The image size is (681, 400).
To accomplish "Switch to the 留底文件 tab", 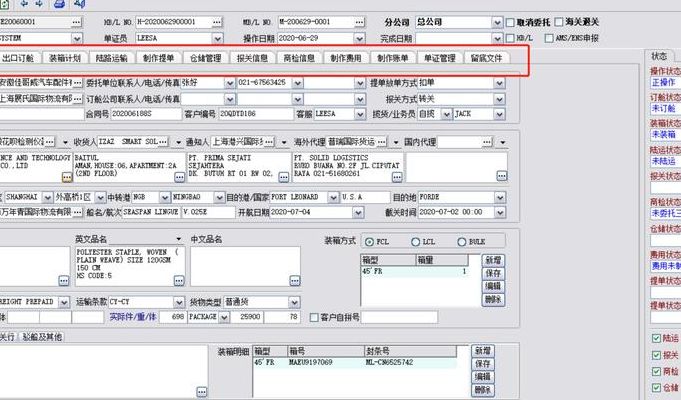I will tap(487, 58).
